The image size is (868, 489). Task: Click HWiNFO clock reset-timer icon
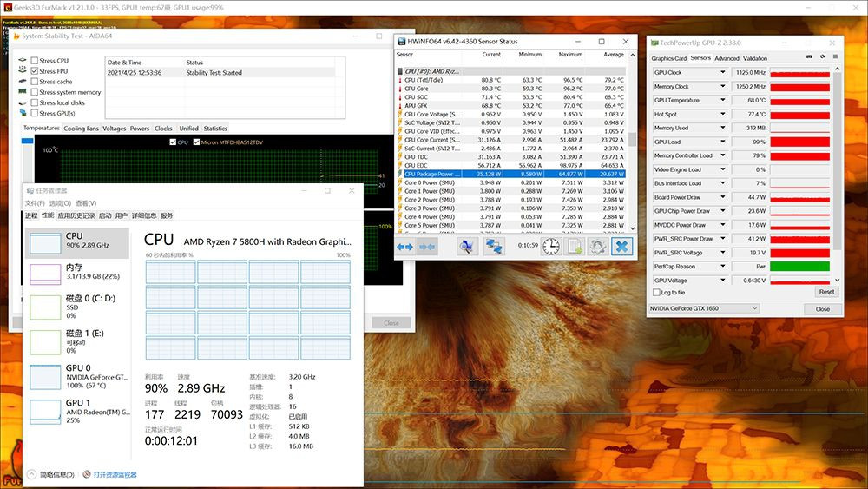click(551, 247)
